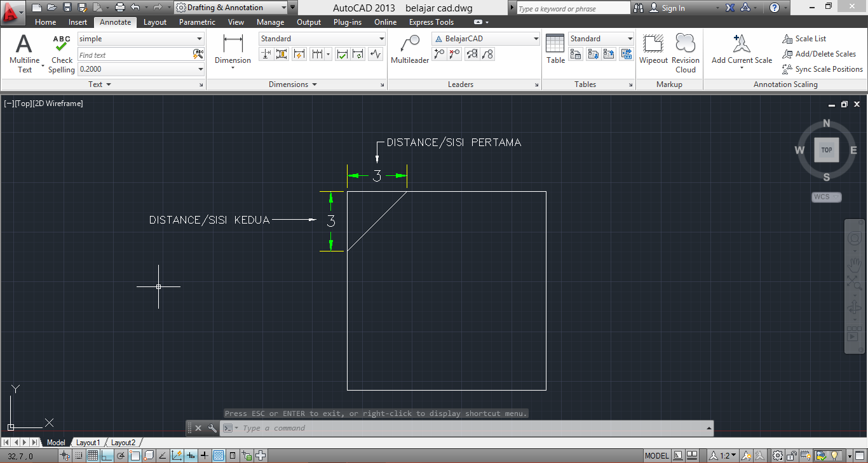Open the Express Tools menu
The width and height of the screenshot is (868, 463).
[431, 22]
